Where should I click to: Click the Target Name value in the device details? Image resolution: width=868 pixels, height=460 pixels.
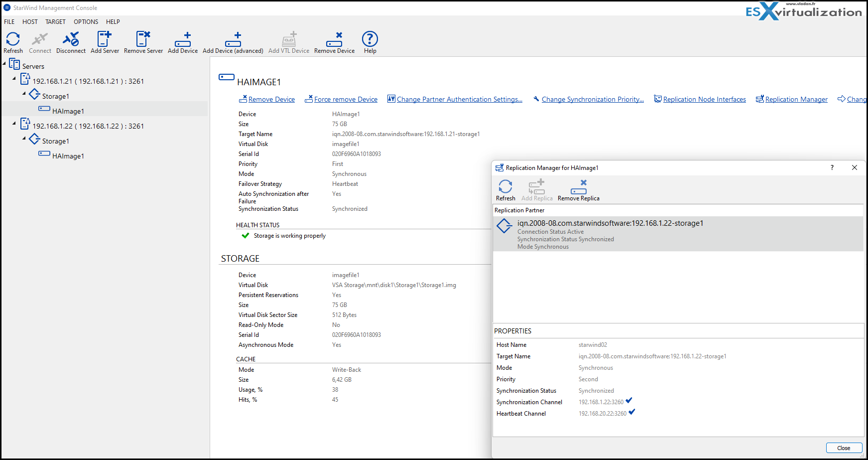point(406,134)
